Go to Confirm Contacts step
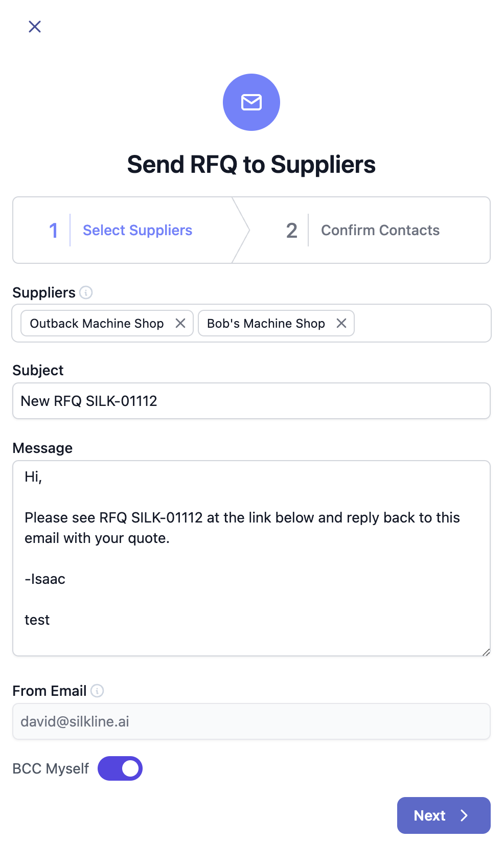This screenshot has height=863, width=504. [380, 230]
